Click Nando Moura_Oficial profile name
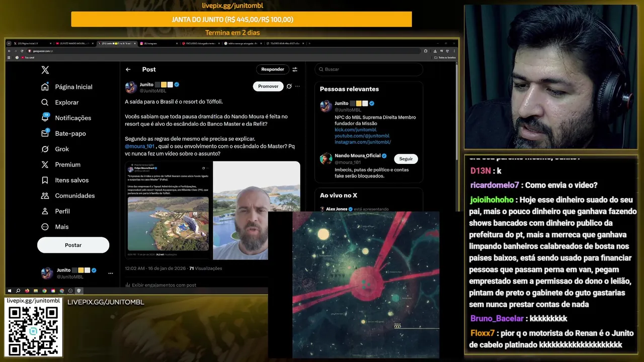This screenshot has width=644, height=362. [x=358, y=156]
